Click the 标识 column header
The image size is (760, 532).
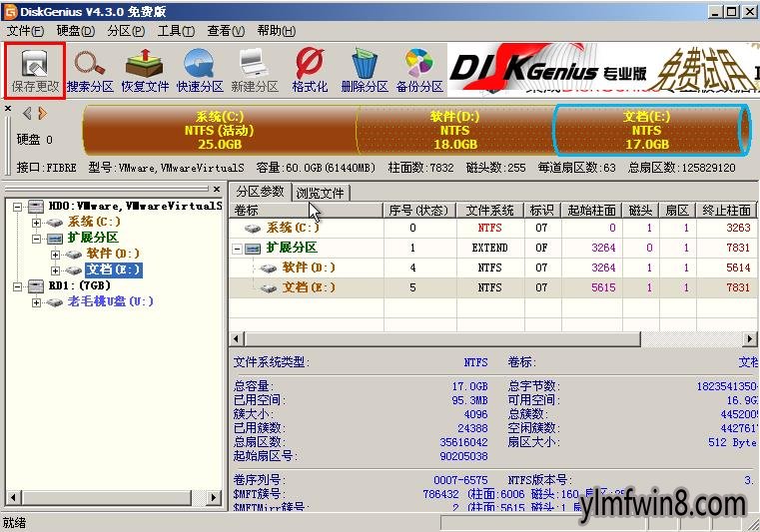[x=542, y=211]
